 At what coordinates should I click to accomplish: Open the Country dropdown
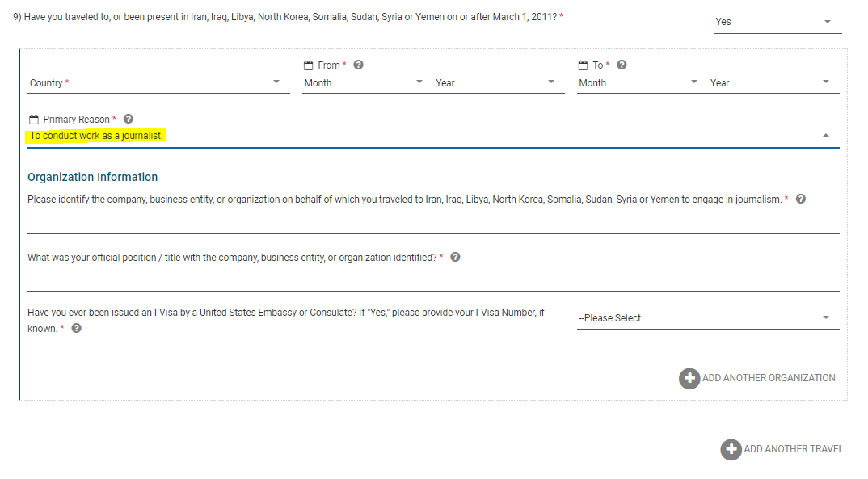[158, 82]
